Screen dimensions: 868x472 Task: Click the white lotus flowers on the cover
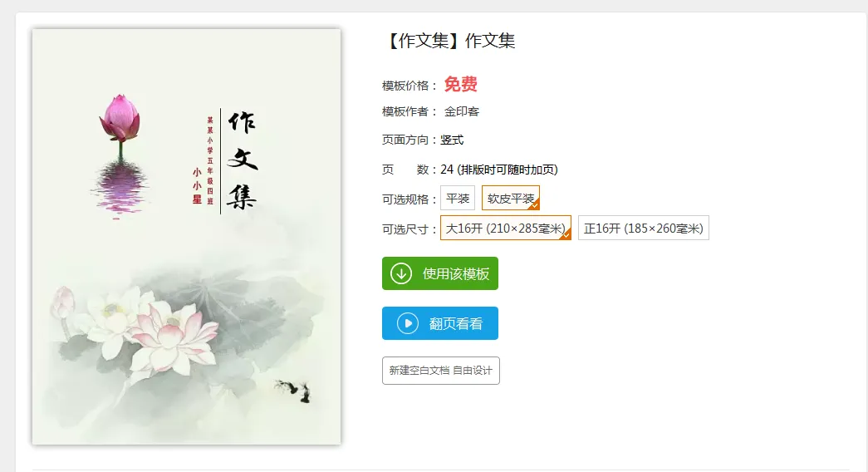147,328
